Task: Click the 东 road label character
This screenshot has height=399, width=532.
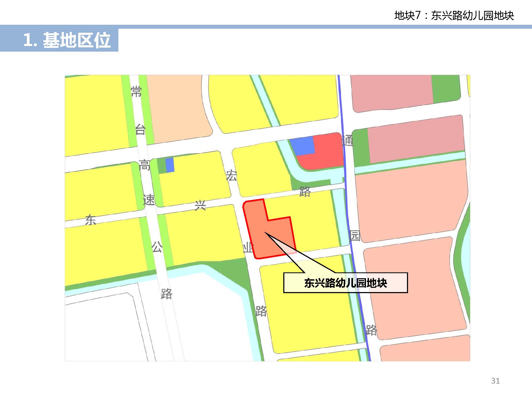Action: [x=90, y=220]
